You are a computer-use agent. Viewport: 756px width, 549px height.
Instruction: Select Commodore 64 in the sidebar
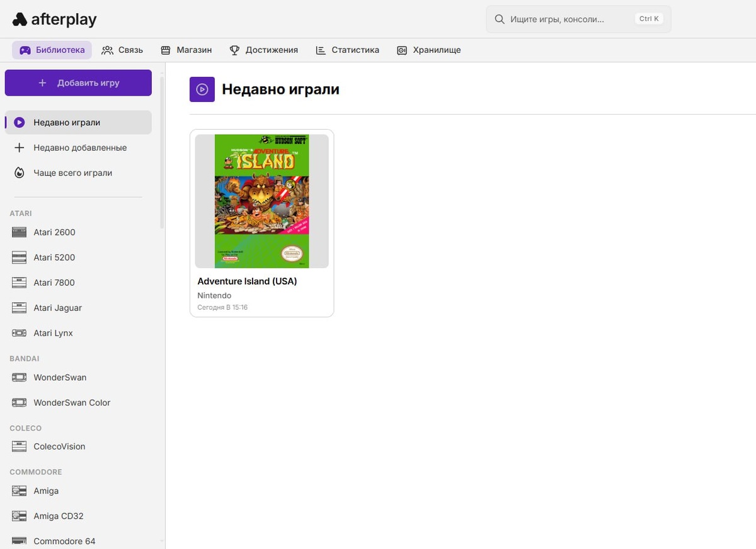[x=78, y=540]
